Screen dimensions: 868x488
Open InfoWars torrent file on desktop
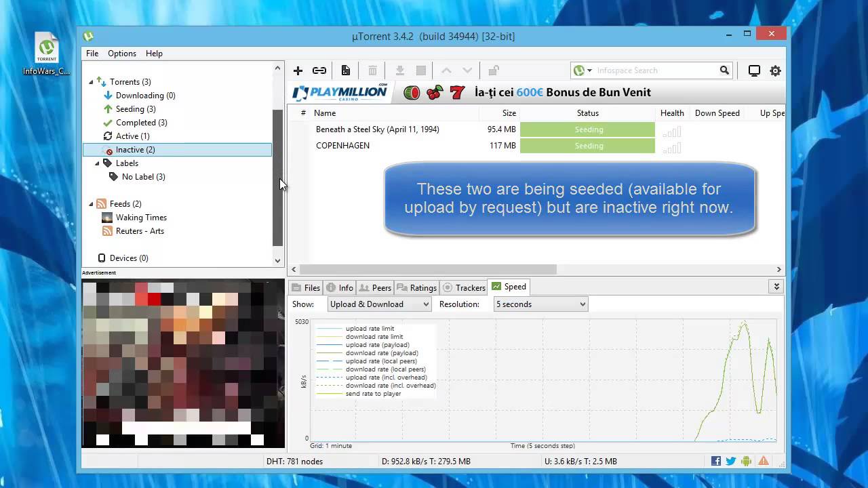click(47, 54)
